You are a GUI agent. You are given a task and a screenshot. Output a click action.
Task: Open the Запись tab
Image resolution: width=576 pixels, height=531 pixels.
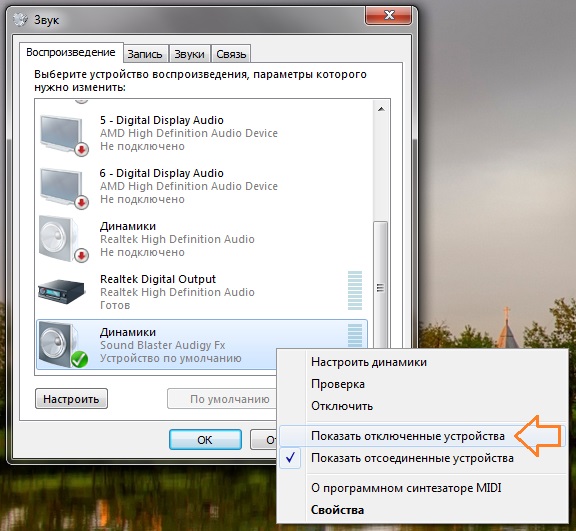pos(145,54)
